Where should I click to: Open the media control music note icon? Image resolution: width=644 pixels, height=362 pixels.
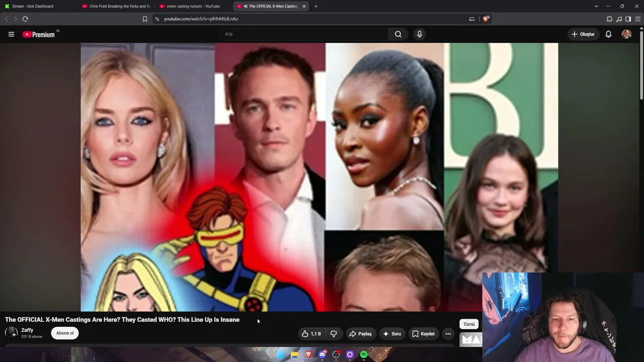(x=619, y=19)
